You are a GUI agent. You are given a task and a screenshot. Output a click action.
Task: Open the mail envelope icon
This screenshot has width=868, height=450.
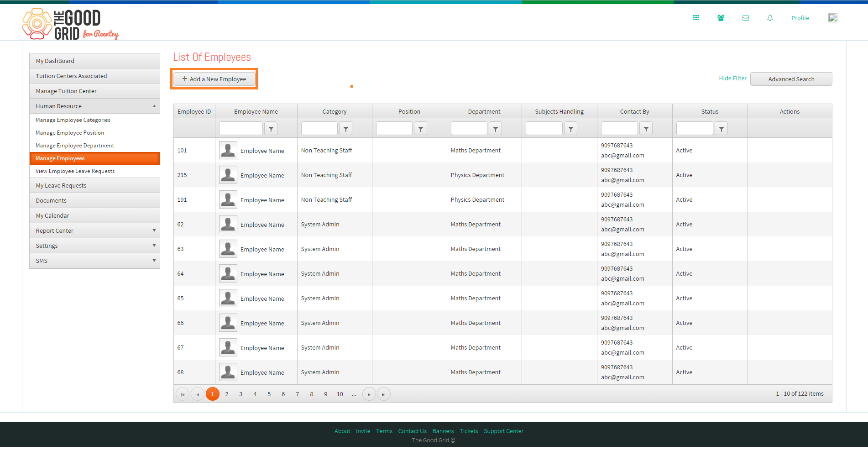(x=746, y=18)
